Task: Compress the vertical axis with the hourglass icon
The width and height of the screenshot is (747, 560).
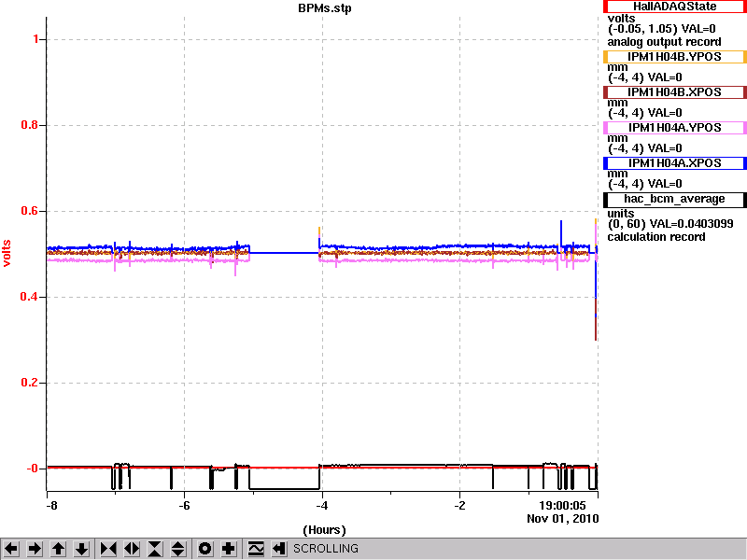Action: pos(155,549)
